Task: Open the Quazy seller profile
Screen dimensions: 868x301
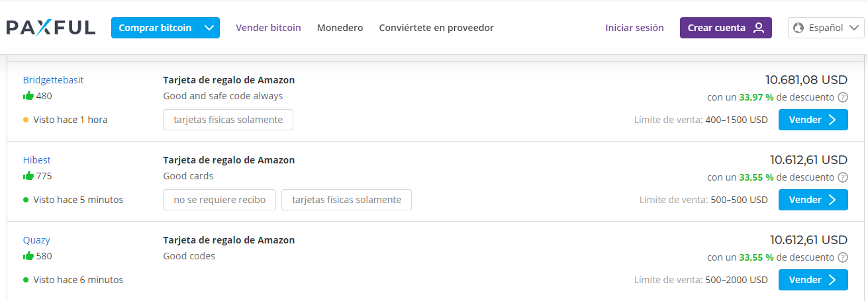Action: click(36, 240)
